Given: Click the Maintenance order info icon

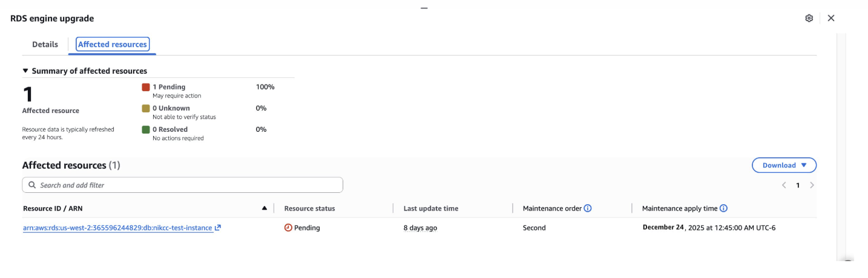Looking at the screenshot, I should coord(587,208).
